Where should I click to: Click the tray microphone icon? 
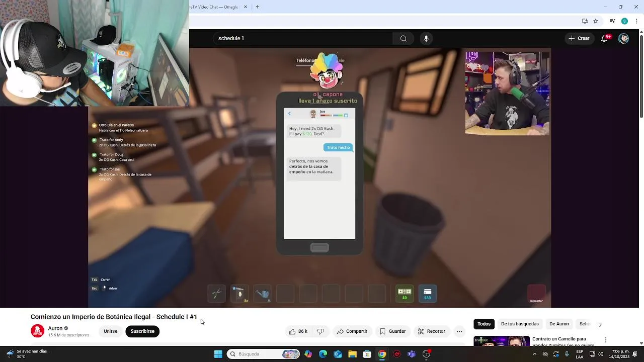[567, 354]
